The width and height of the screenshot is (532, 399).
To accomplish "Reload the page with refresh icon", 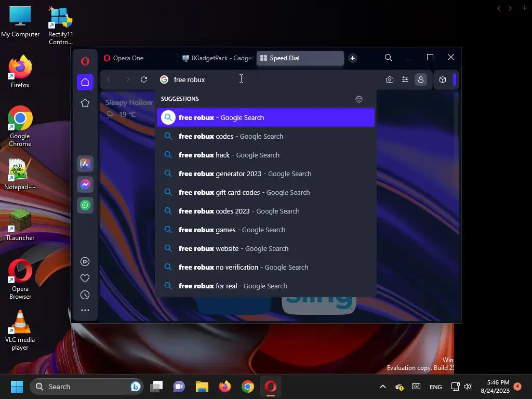I will [144, 79].
